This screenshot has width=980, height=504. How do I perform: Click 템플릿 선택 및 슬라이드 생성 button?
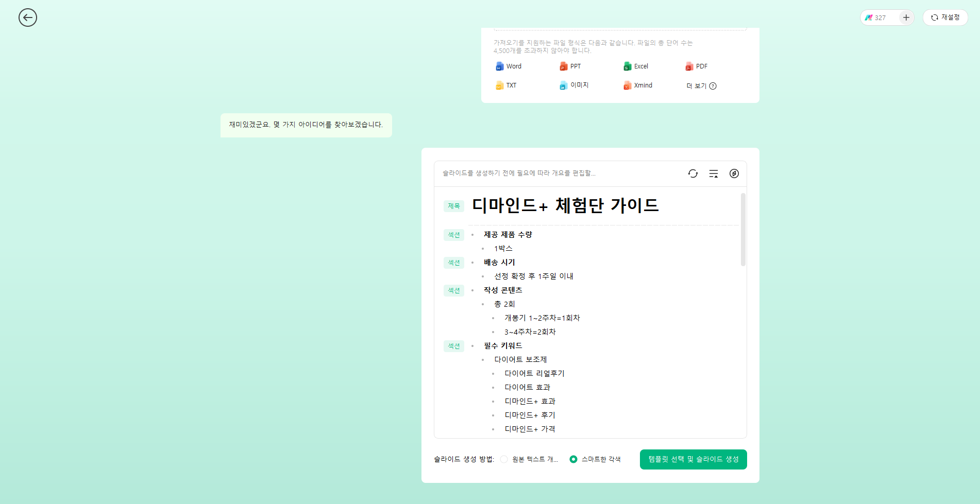694,459
